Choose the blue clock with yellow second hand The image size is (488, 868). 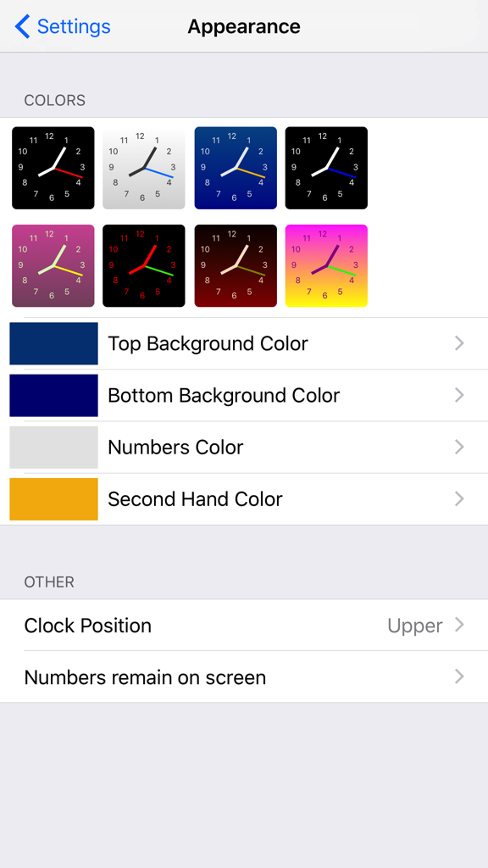236,167
